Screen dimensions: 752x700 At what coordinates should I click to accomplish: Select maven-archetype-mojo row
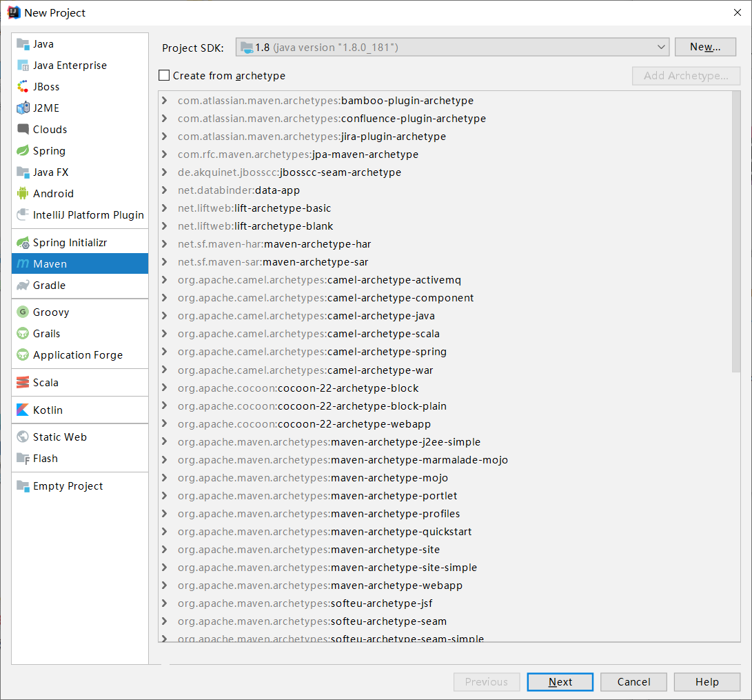445,478
